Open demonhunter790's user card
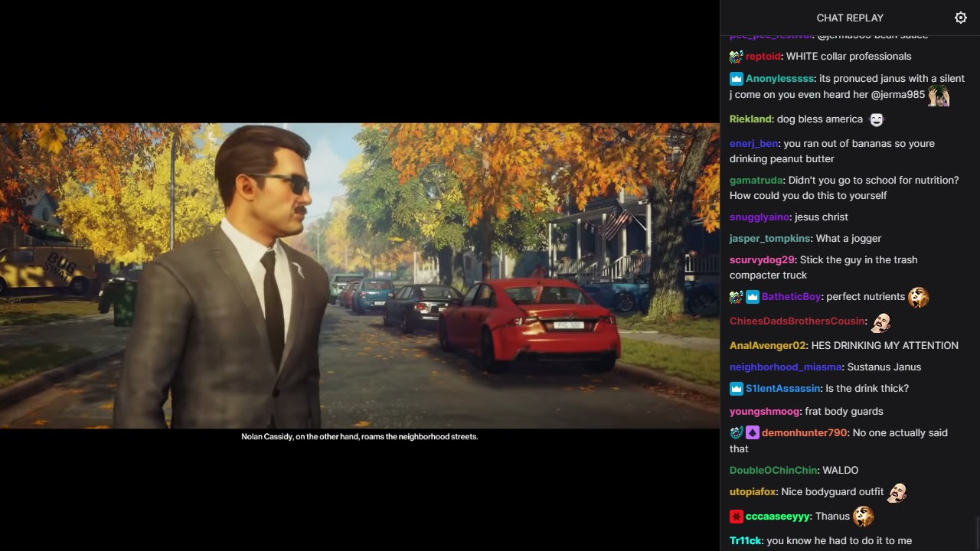 (x=805, y=433)
